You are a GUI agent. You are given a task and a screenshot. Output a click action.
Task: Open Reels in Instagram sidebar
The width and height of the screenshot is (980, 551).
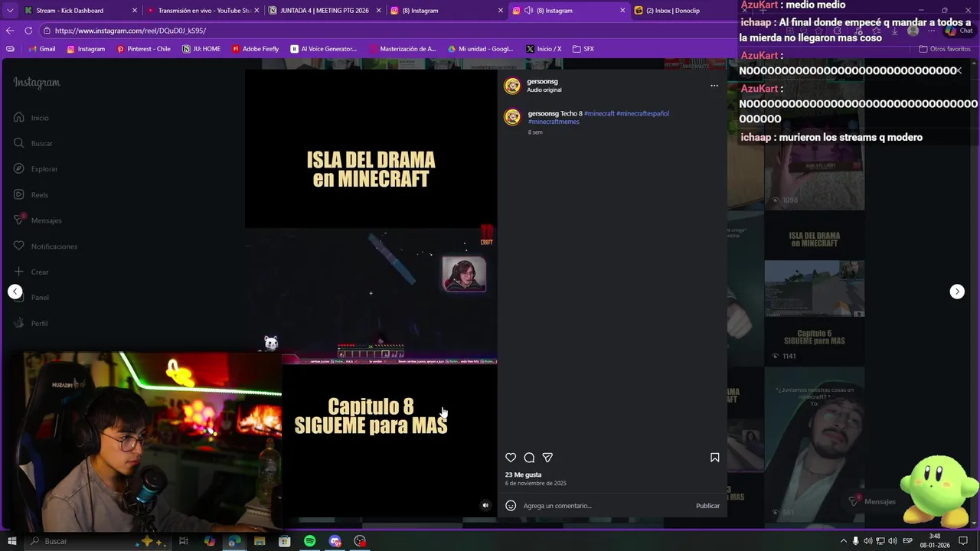tap(31, 195)
